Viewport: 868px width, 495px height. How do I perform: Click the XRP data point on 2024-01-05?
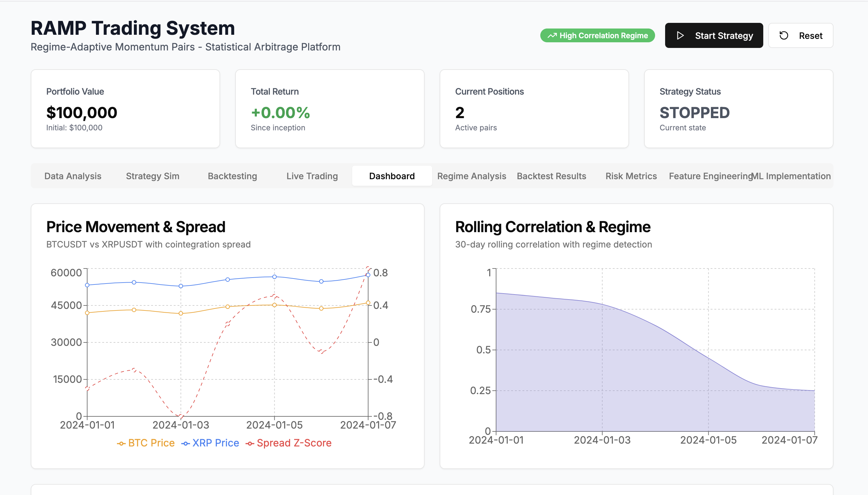click(274, 277)
